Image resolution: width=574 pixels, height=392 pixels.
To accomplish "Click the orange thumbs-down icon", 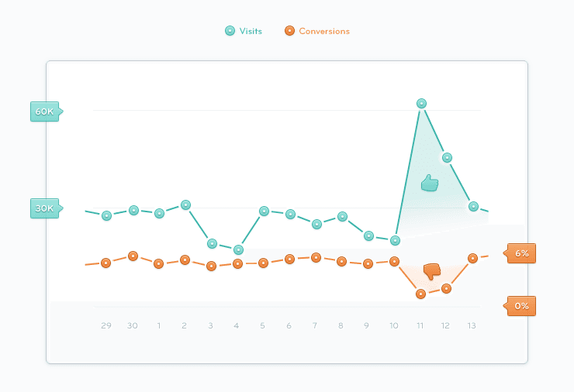I will (432, 272).
